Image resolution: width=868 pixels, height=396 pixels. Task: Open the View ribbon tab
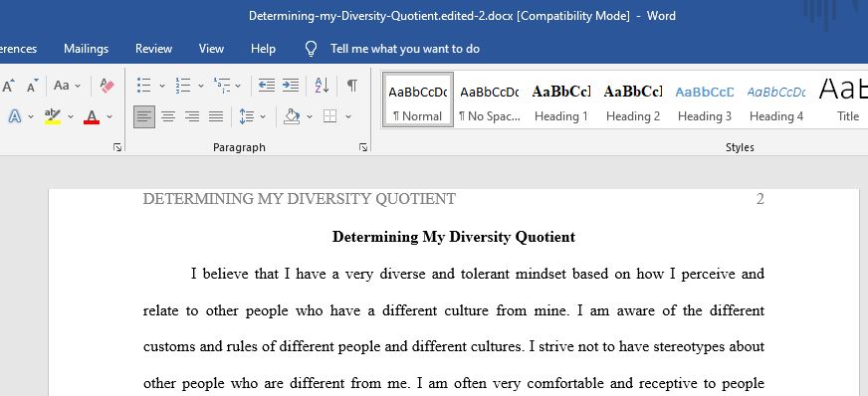point(211,49)
